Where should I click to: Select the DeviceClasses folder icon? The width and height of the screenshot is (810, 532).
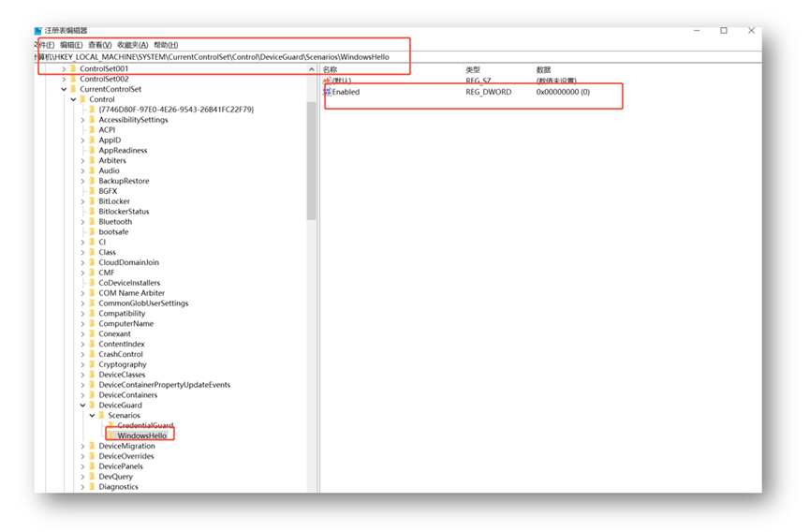(x=93, y=375)
